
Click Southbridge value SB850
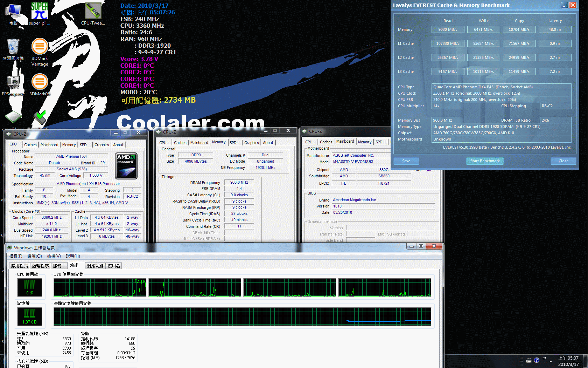click(x=384, y=176)
